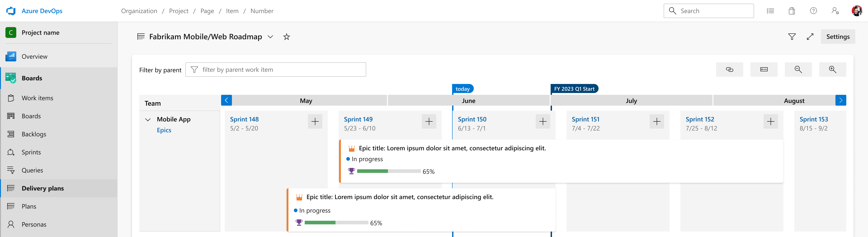The image size is (868, 237).
Task: Add item to Sprint 148
Action: point(315,121)
